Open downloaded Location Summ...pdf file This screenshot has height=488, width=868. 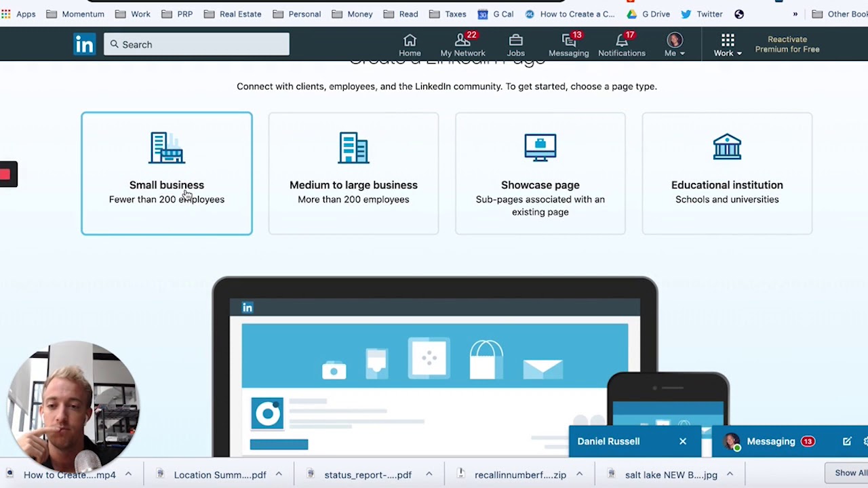[212, 474]
